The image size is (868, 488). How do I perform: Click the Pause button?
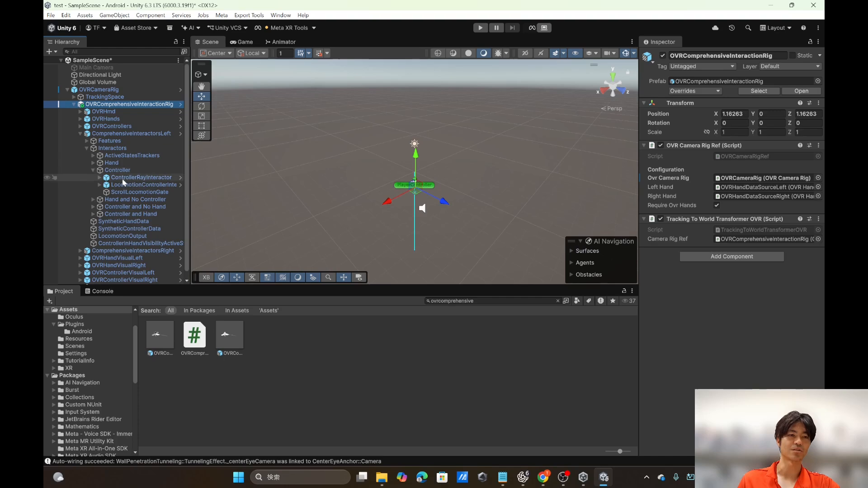(496, 28)
